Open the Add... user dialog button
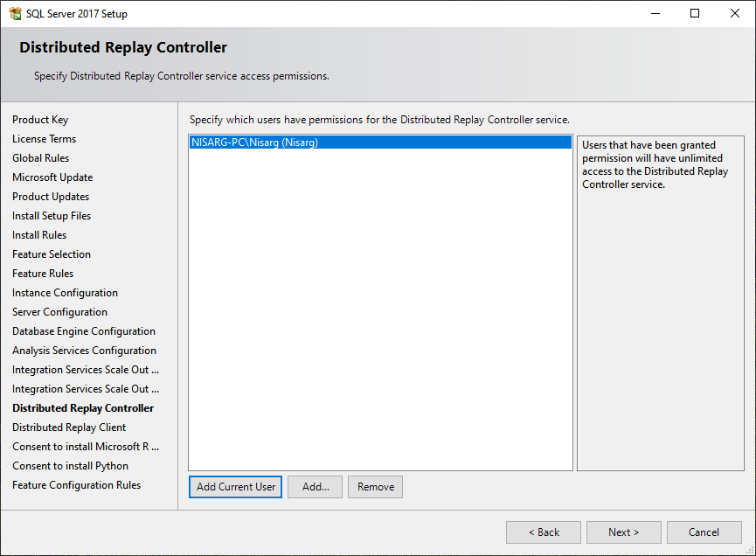The height and width of the screenshot is (556, 756). coord(315,487)
